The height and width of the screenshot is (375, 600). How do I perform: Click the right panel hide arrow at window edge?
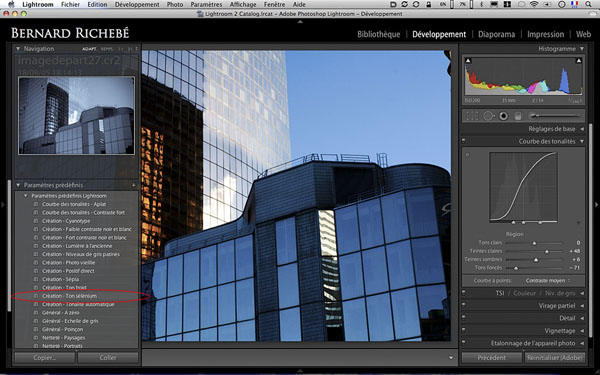[597, 205]
